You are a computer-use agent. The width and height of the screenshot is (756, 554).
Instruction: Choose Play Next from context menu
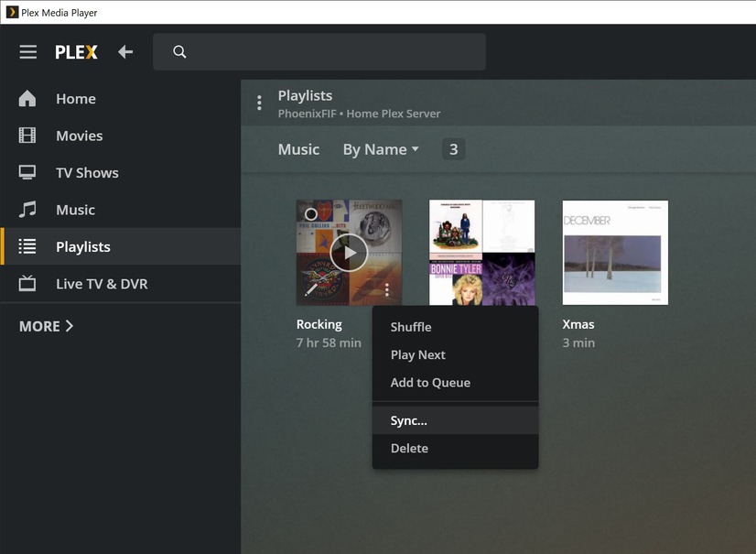pos(455,354)
